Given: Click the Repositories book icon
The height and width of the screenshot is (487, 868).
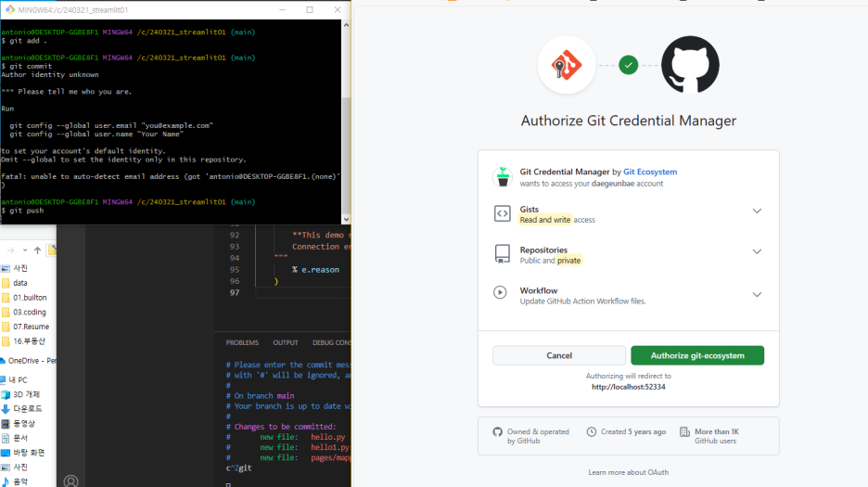Looking at the screenshot, I should point(502,254).
